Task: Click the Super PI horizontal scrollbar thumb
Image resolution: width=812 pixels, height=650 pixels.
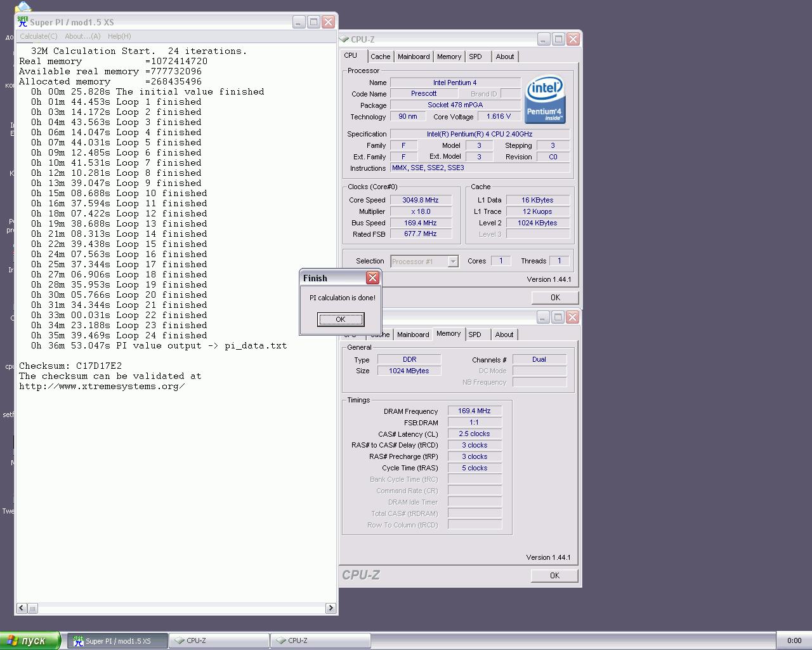Action: (33, 608)
